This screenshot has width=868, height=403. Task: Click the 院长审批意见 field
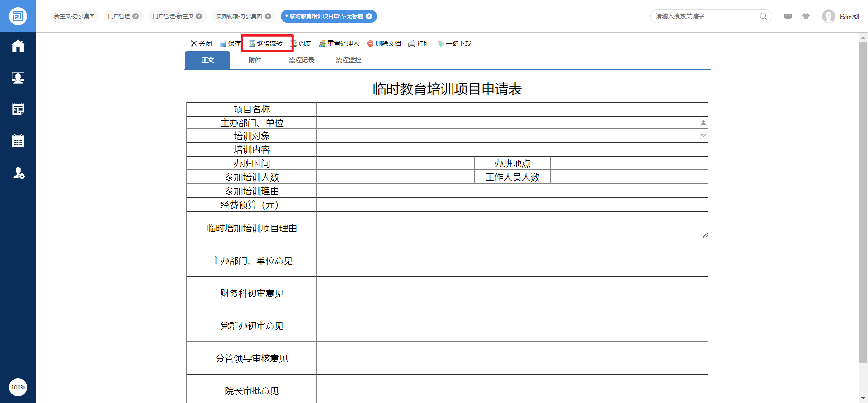512,389
